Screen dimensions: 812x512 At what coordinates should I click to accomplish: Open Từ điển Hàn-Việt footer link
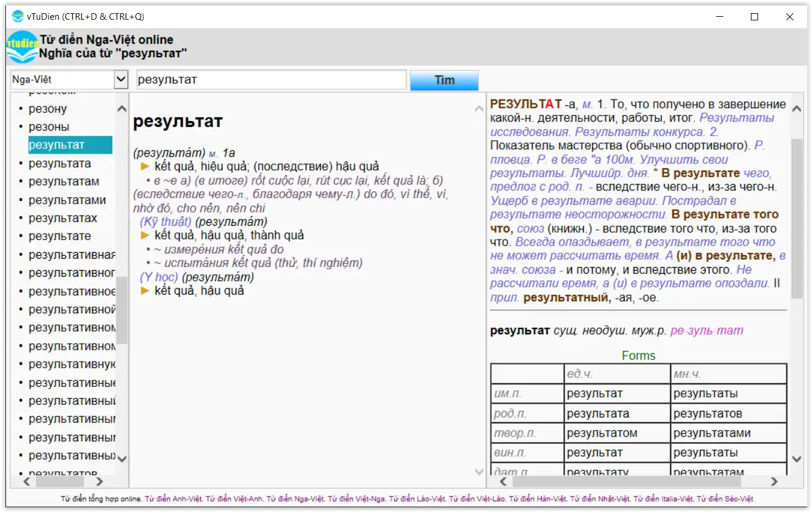pos(538,499)
